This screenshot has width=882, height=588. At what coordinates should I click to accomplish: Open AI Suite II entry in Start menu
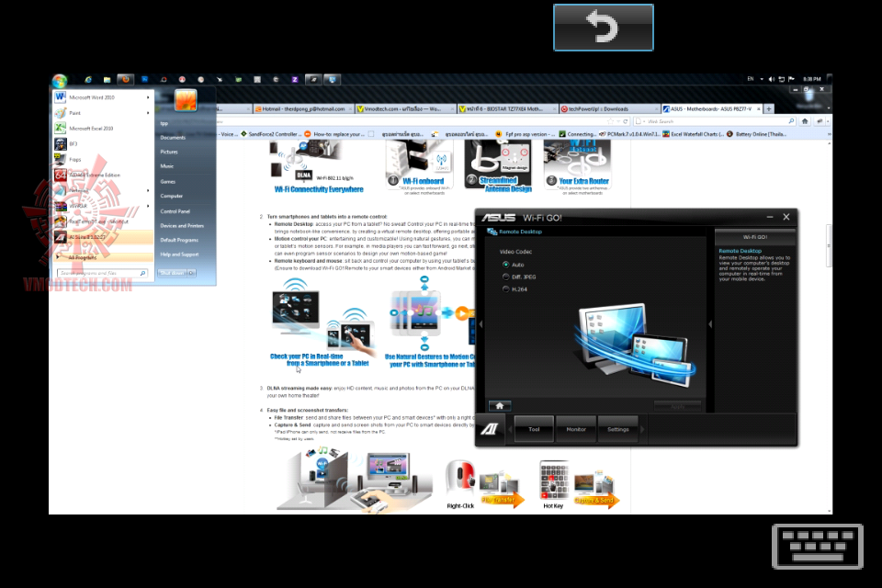tap(102, 237)
